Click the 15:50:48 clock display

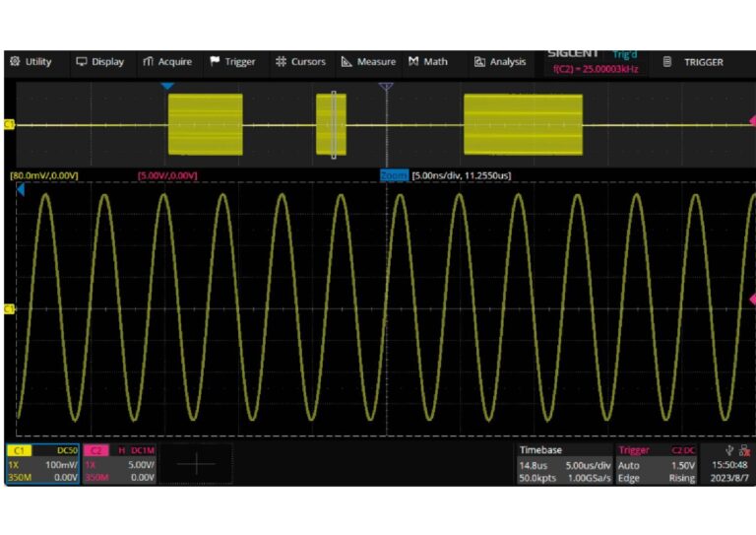coord(729,465)
